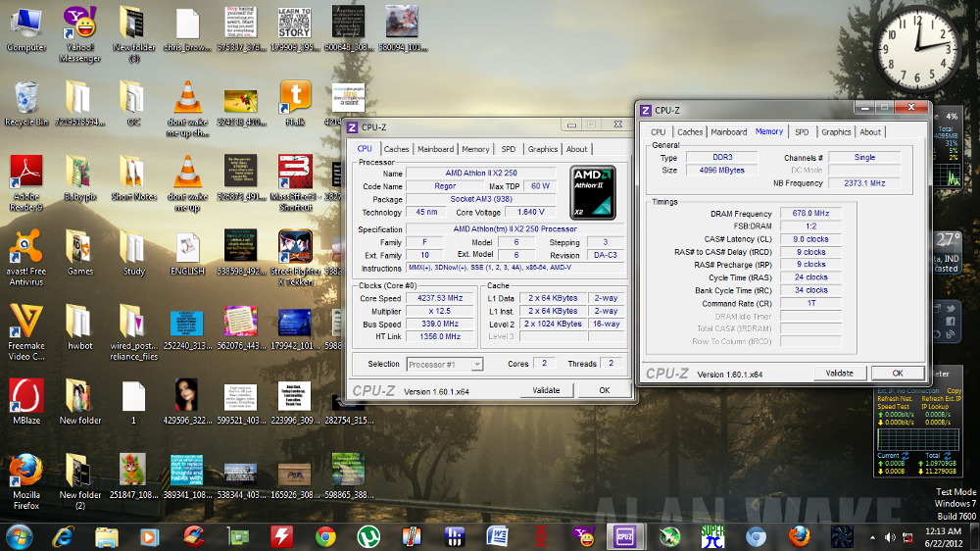Click IP Lookup in the network meter gadget

click(x=934, y=407)
